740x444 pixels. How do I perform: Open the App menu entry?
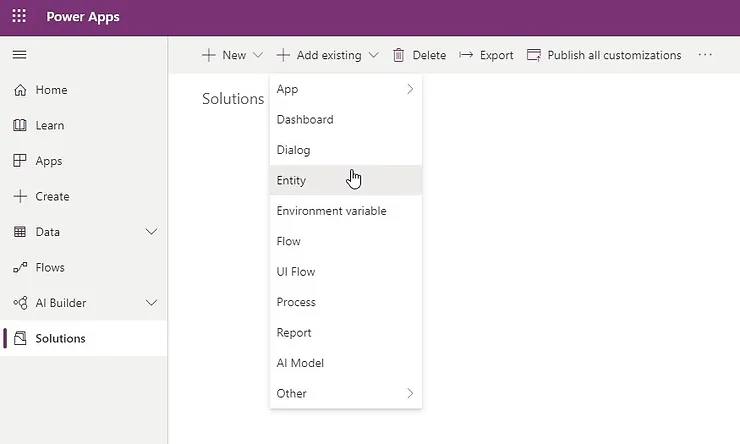[346, 89]
